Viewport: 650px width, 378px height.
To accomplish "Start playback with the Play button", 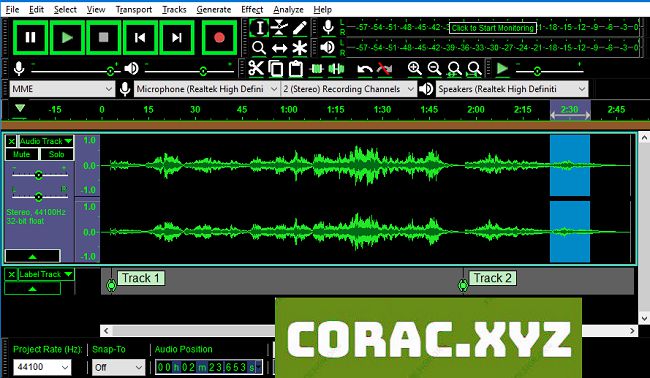I will 67,38.
